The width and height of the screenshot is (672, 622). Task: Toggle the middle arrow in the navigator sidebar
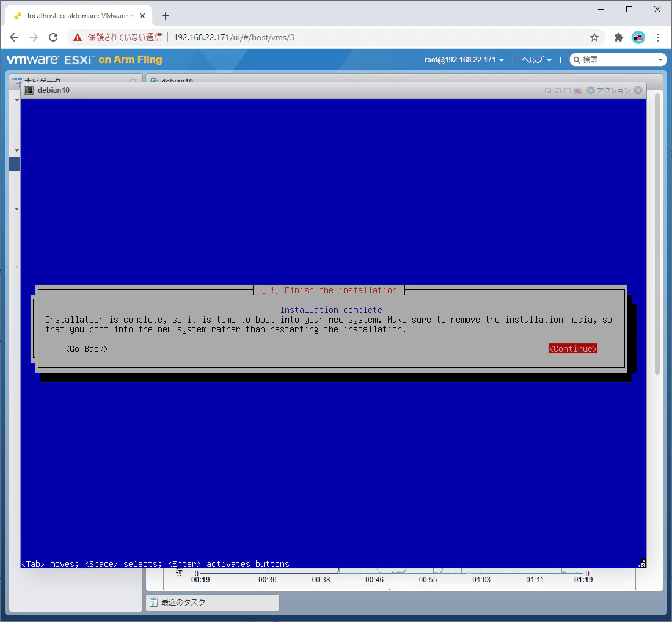pos(16,150)
